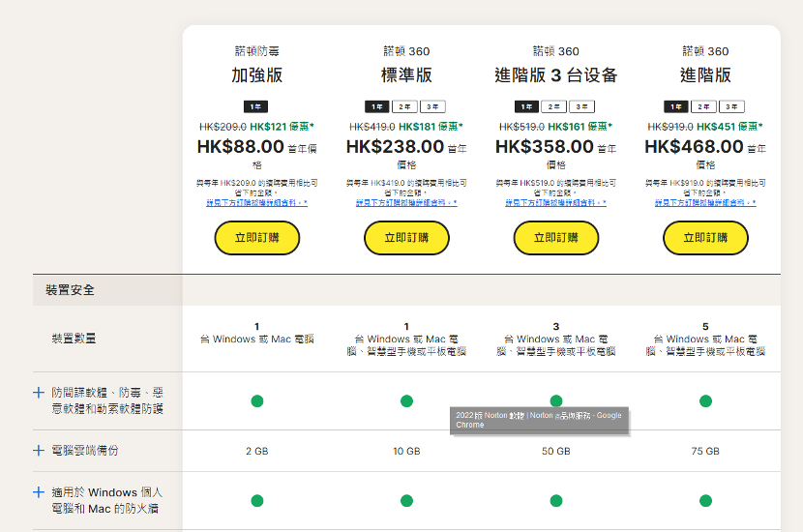Click green dot for 加強版 防火牆 row
This screenshot has height=532, width=803.
(257, 500)
